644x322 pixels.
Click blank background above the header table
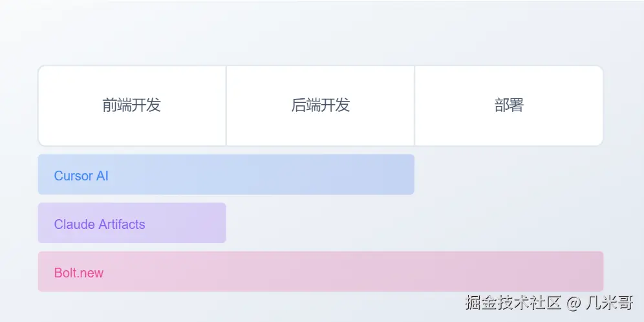pyautogui.click(x=320, y=32)
